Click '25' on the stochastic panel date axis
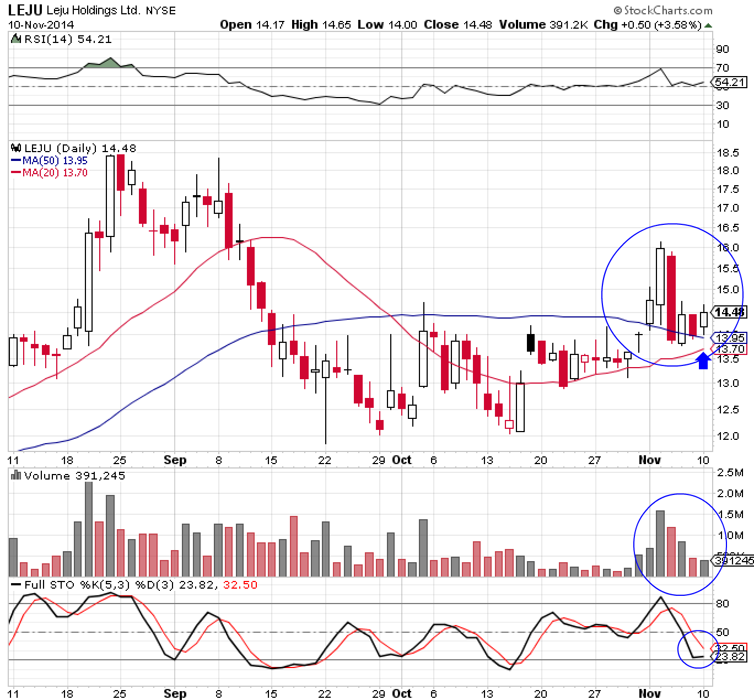The image size is (754, 700). [x=120, y=693]
